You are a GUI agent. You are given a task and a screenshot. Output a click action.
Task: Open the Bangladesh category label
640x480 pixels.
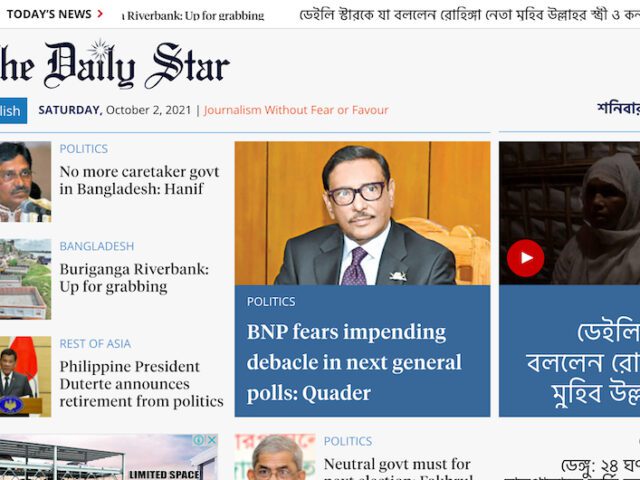(97, 246)
